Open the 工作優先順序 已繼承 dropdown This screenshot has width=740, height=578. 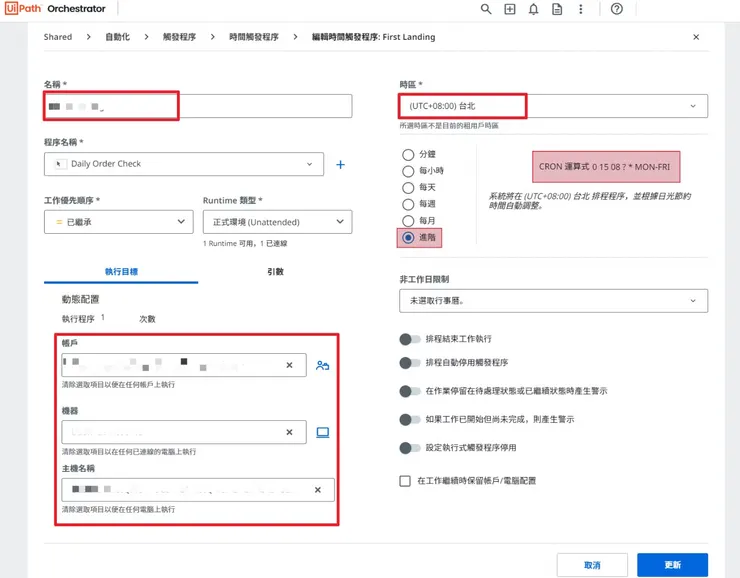pos(118,222)
